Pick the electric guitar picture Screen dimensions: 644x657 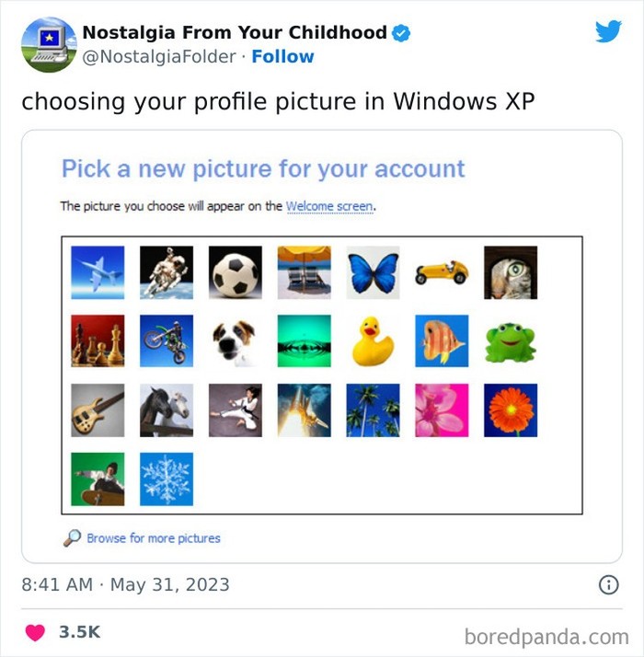[x=98, y=410]
